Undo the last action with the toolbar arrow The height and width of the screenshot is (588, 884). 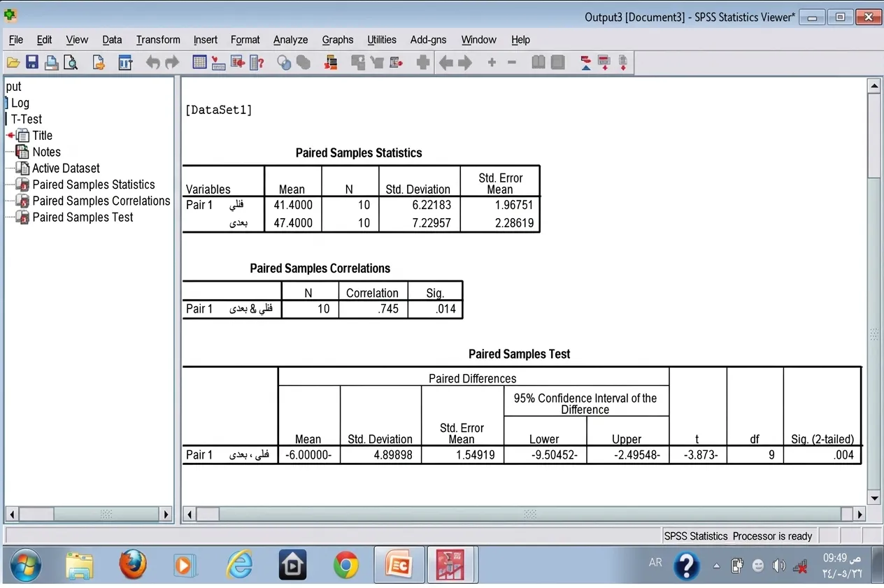pos(152,63)
